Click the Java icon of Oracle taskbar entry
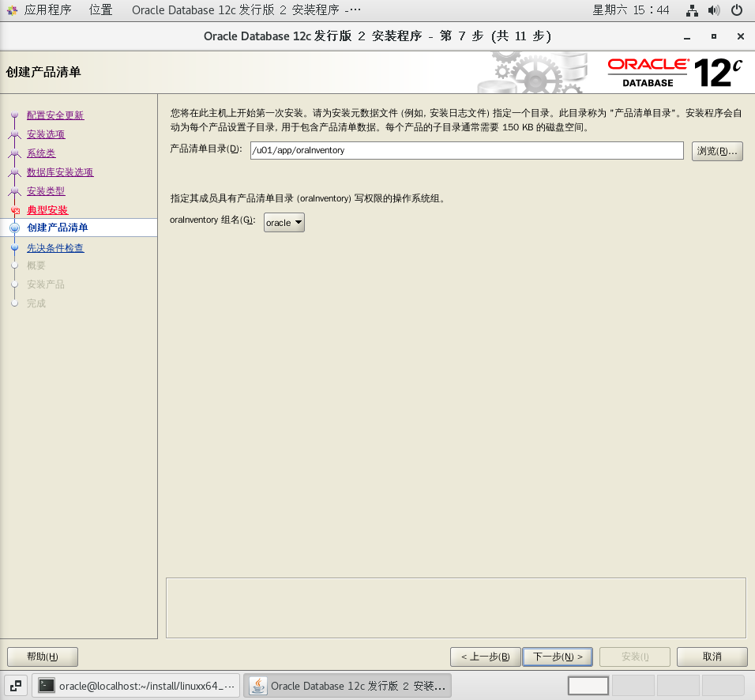The image size is (755, 700). pyautogui.click(x=258, y=685)
